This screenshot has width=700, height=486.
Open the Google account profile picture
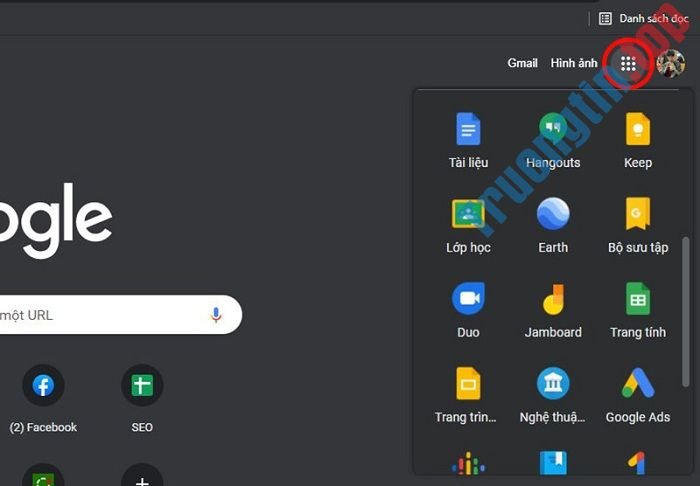(671, 63)
